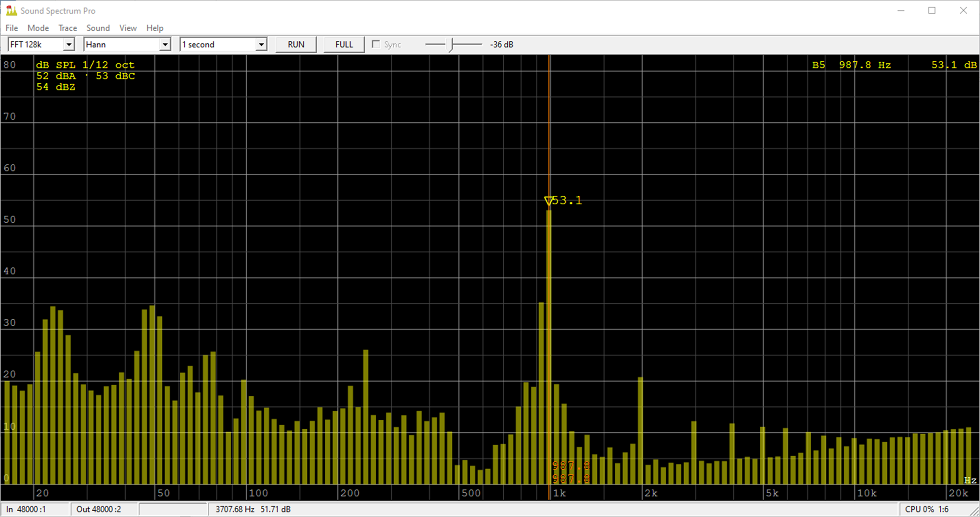The image size is (980, 517).
Task: Open the Mode menu
Action: (38, 28)
